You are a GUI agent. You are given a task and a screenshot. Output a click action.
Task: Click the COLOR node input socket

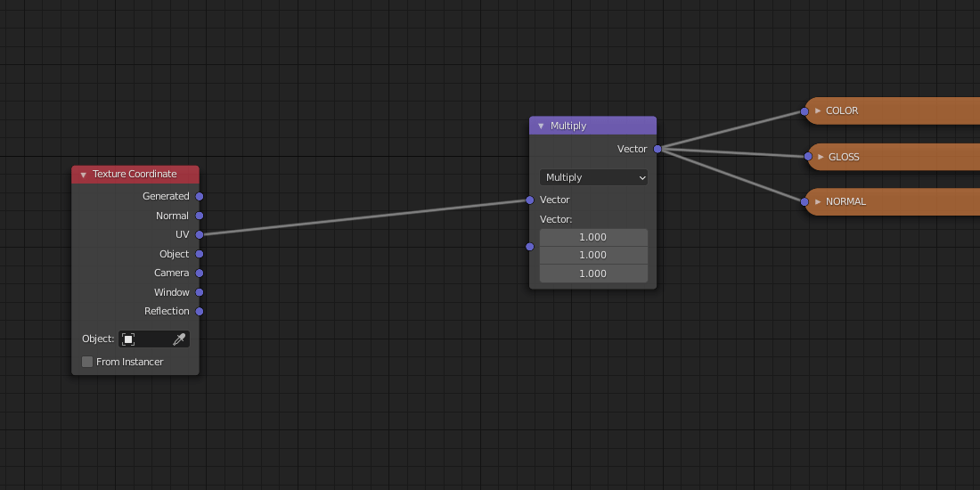(805, 112)
